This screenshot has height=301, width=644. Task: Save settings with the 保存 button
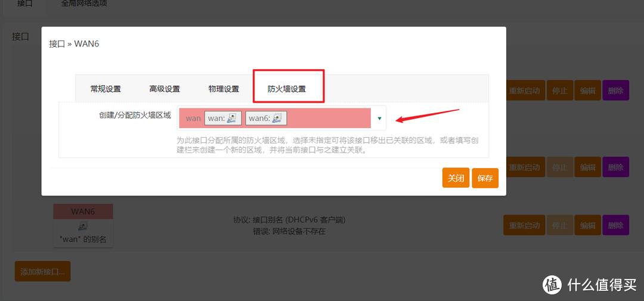[x=485, y=178]
